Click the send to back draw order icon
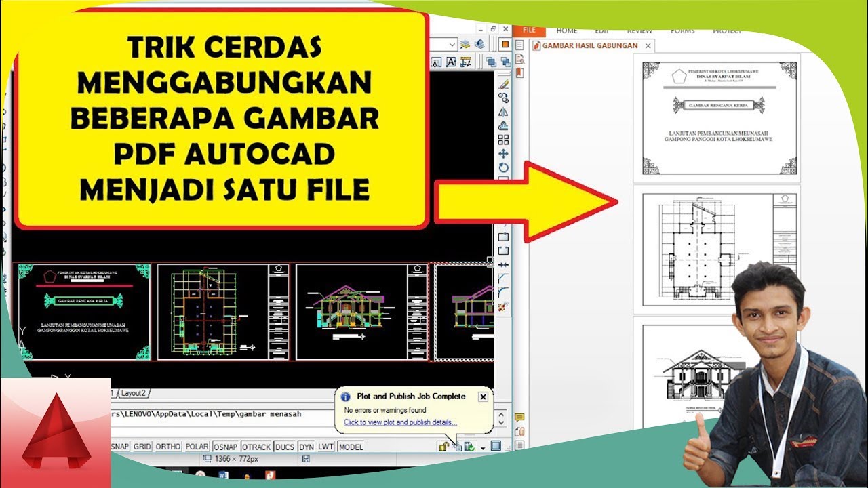868x488 pixels. coord(506,62)
